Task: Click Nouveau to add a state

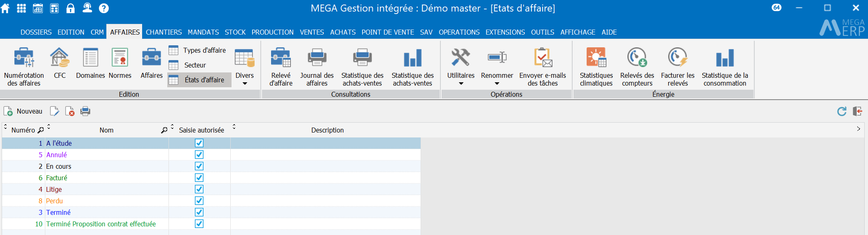Action: [23, 111]
